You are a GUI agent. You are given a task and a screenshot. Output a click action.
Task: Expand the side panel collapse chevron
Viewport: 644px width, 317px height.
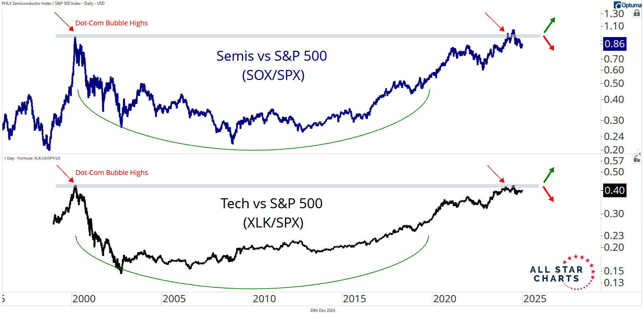coord(640,154)
